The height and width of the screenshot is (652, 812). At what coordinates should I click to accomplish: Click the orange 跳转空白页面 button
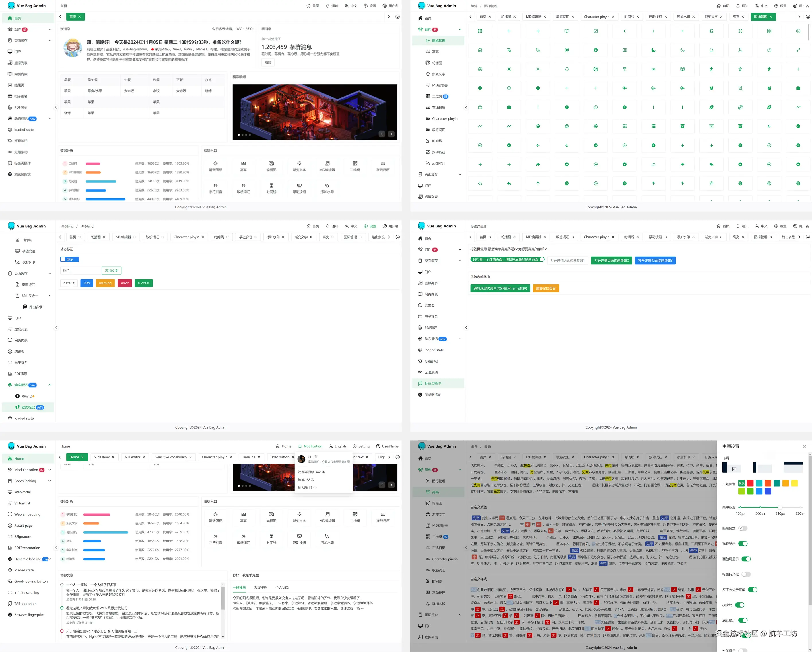click(x=546, y=288)
